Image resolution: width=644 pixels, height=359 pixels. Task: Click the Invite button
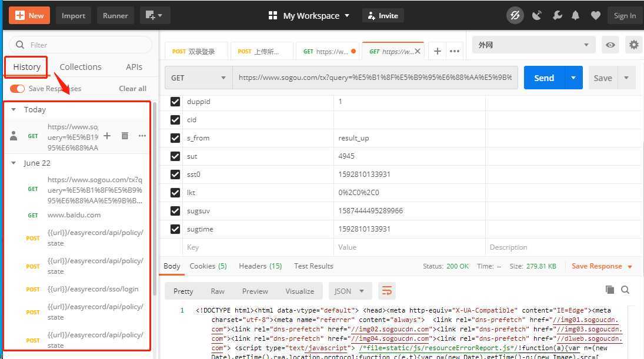383,16
